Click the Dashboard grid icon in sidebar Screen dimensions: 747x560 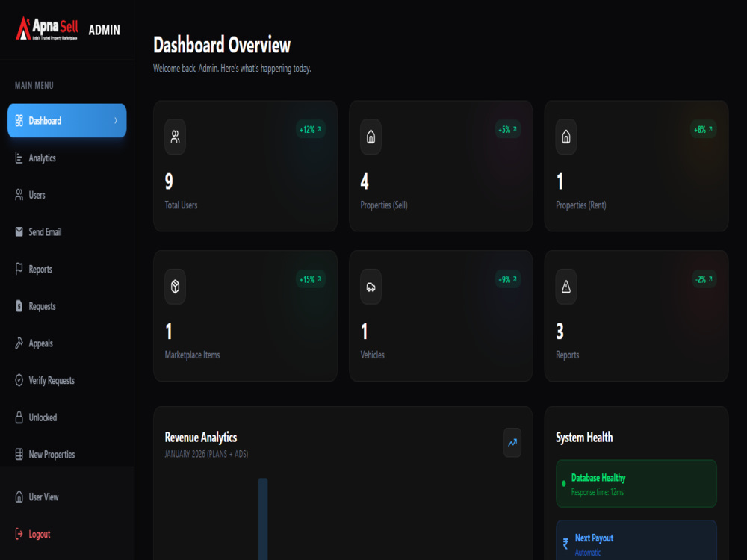tap(19, 120)
